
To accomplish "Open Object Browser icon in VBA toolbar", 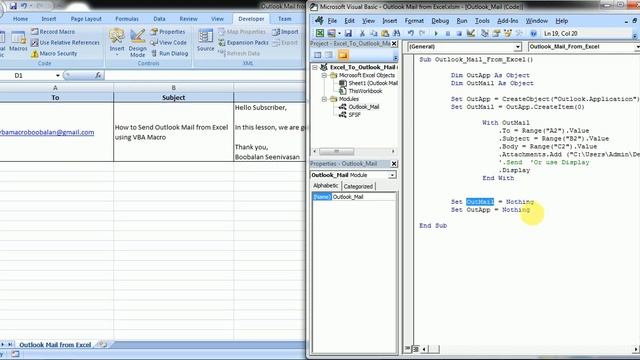I will [x=508, y=33].
